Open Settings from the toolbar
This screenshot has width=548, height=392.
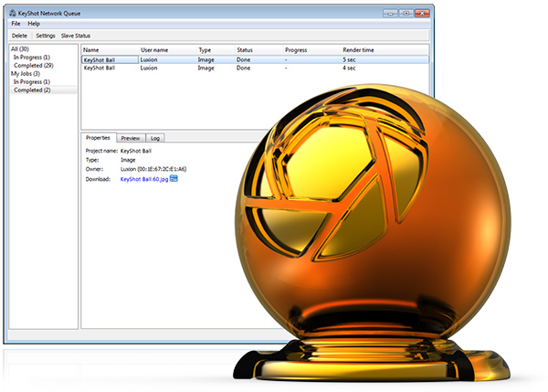pyautogui.click(x=46, y=36)
